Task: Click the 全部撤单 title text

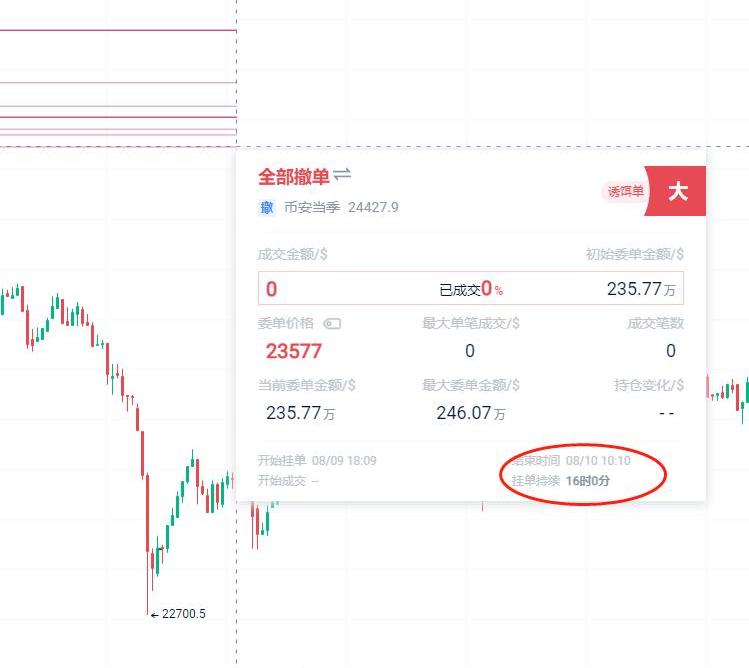Action: [294, 177]
